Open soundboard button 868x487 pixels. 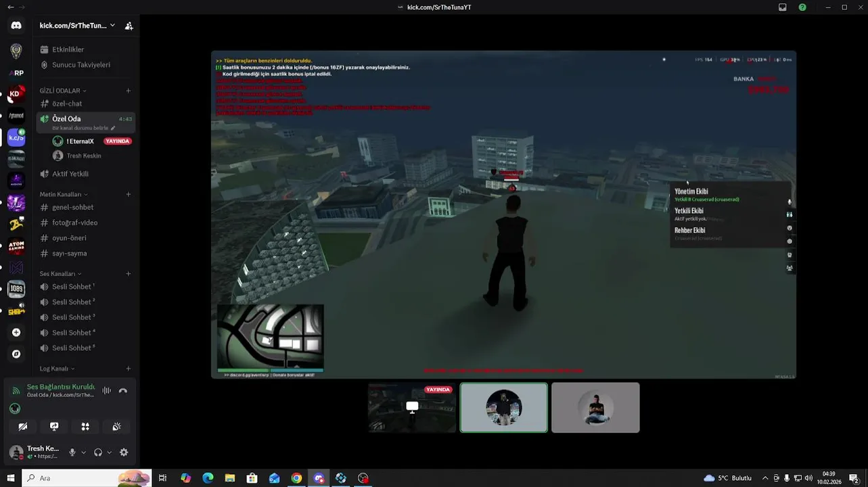click(x=116, y=426)
